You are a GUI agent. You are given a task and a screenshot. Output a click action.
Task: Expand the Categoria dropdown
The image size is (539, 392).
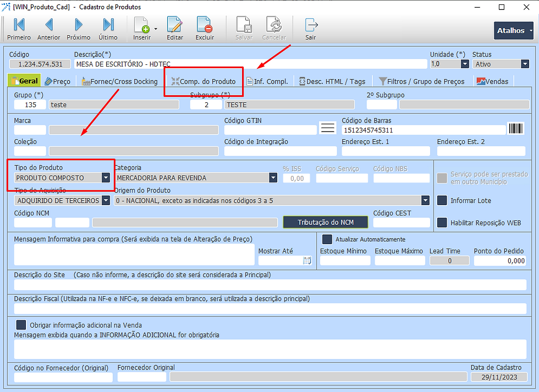(x=273, y=178)
